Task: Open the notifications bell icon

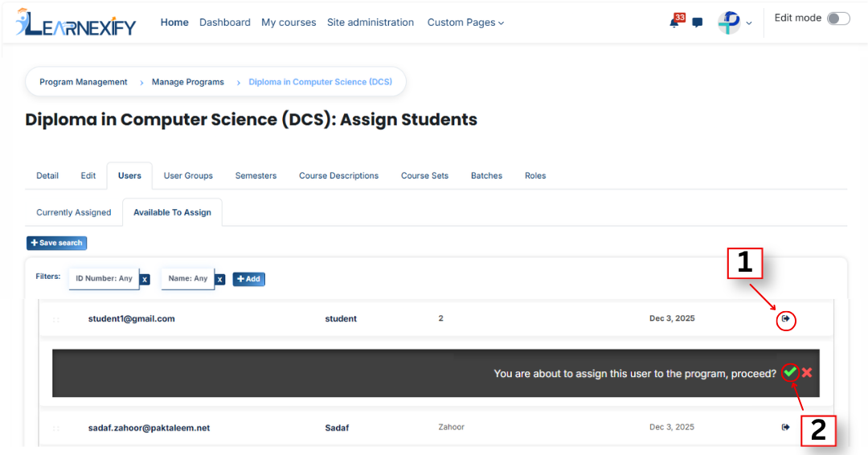Action: [x=674, y=23]
